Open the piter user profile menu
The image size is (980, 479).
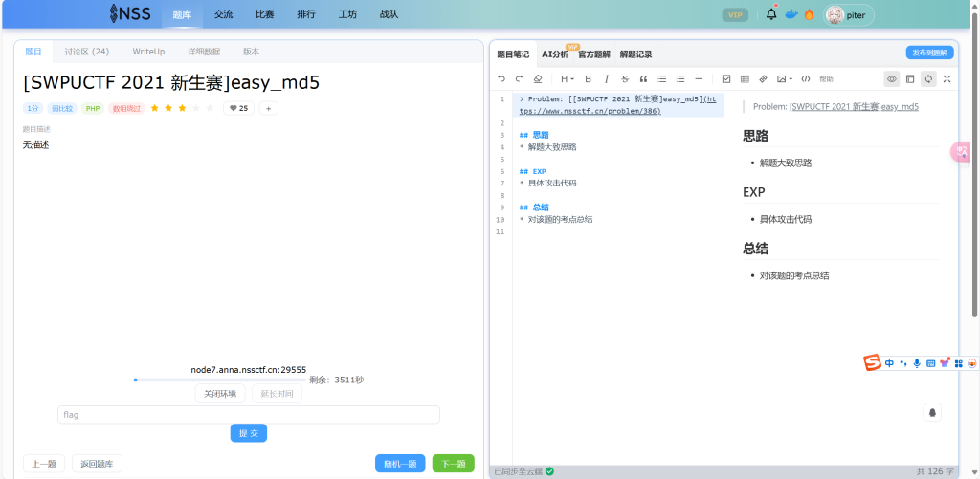pos(849,14)
